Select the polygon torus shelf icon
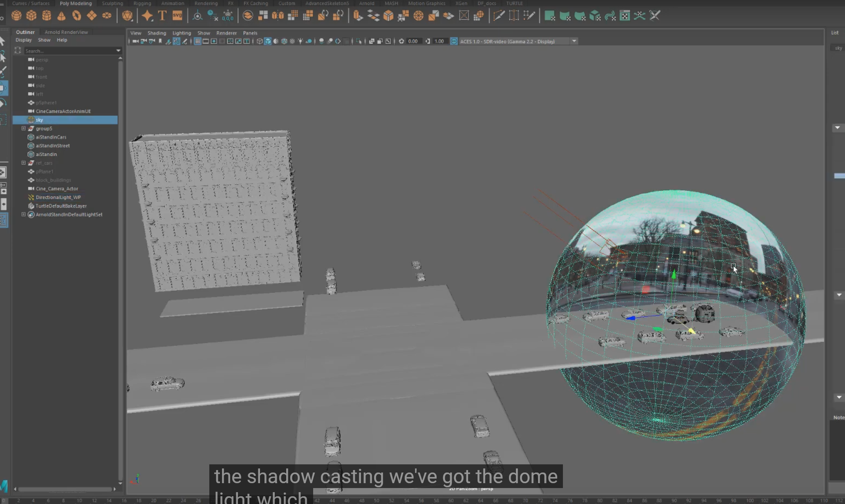 coord(76,16)
